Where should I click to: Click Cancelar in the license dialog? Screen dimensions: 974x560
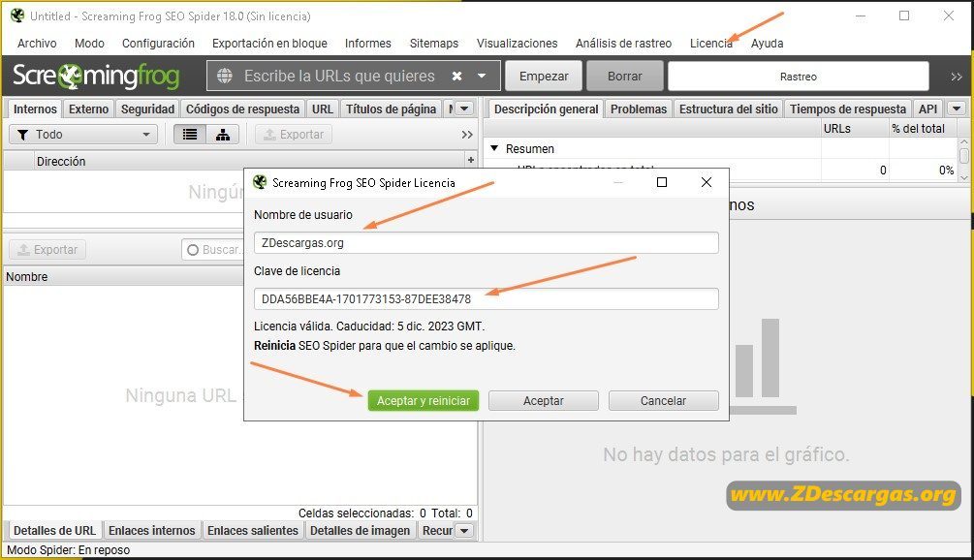tap(664, 400)
